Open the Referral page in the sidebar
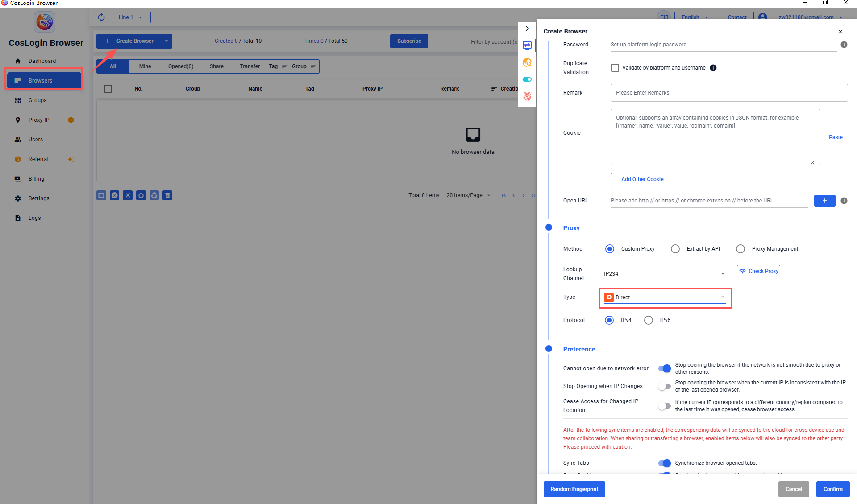 [38, 159]
